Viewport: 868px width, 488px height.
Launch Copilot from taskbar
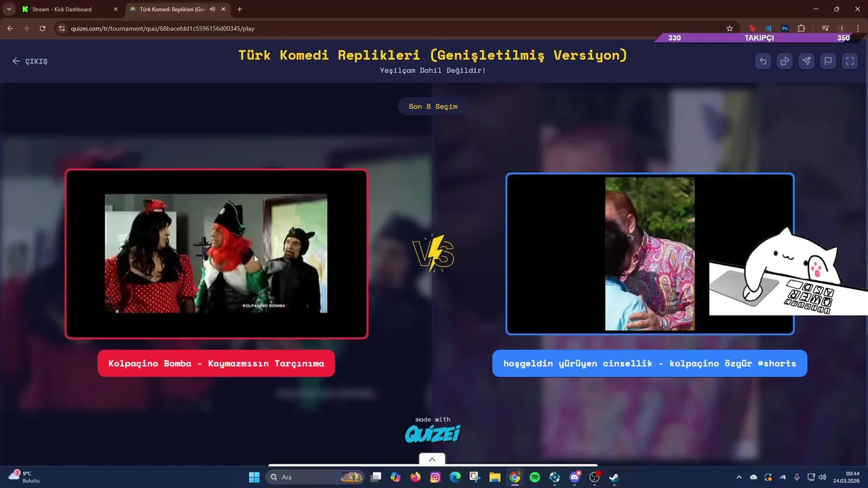(395, 477)
